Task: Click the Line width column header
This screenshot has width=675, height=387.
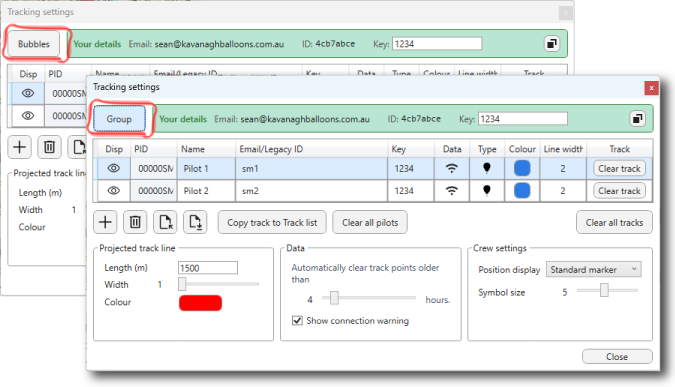Action: click(x=563, y=149)
